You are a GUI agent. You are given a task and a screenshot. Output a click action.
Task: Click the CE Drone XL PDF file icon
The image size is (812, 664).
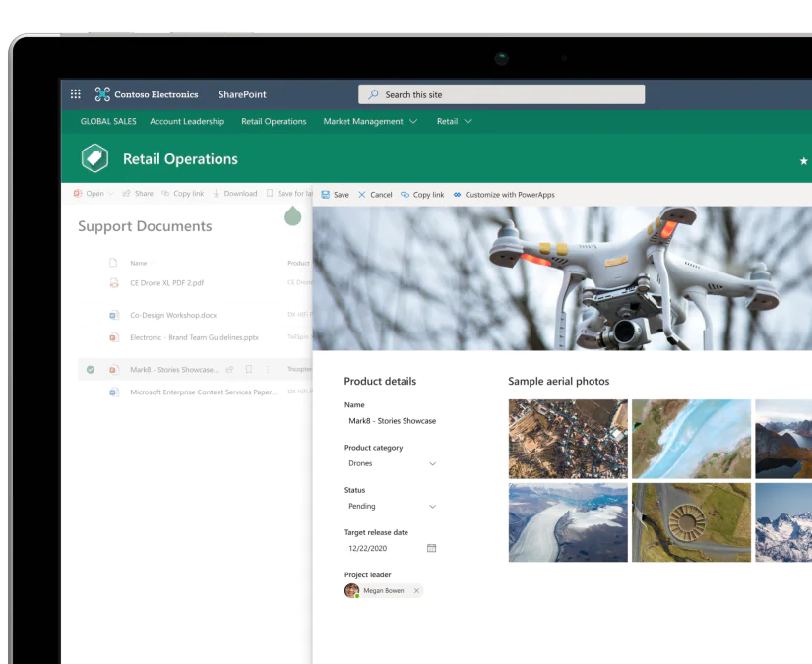click(x=113, y=283)
